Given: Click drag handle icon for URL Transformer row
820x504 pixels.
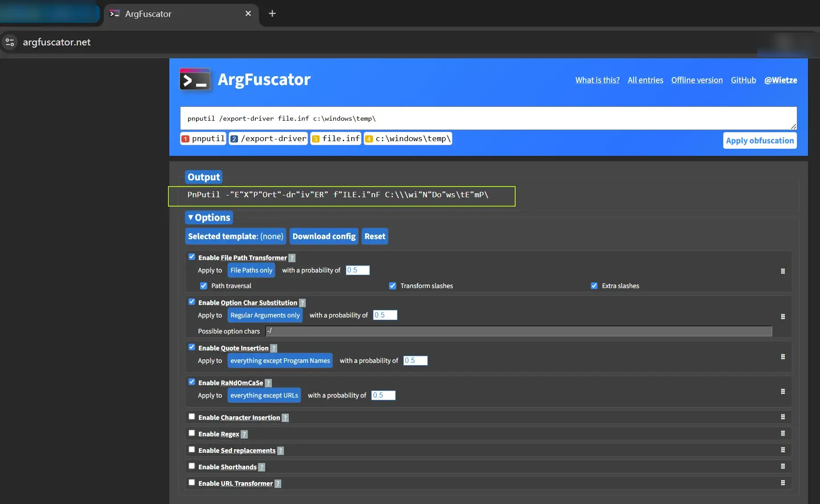Looking at the screenshot, I should [x=783, y=483].
